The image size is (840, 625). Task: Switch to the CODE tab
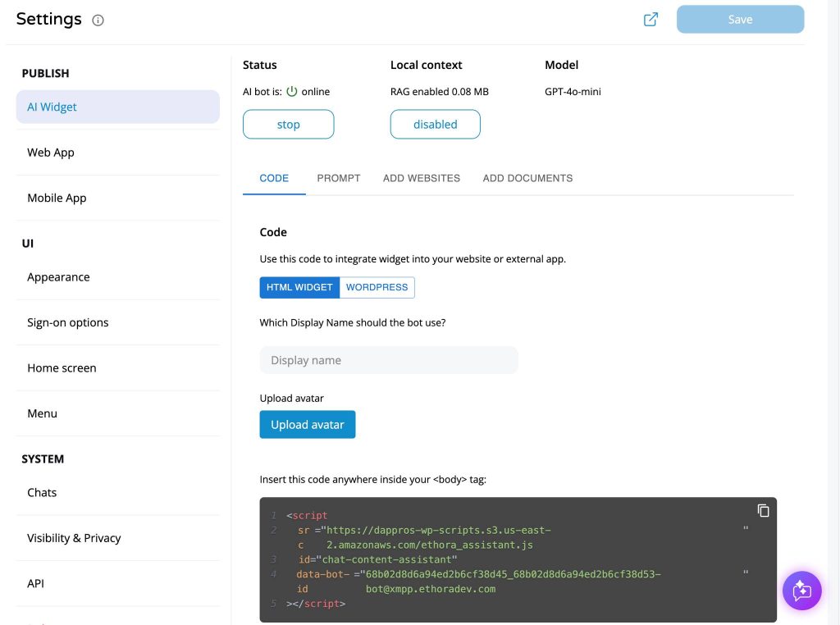coord(274,178)
